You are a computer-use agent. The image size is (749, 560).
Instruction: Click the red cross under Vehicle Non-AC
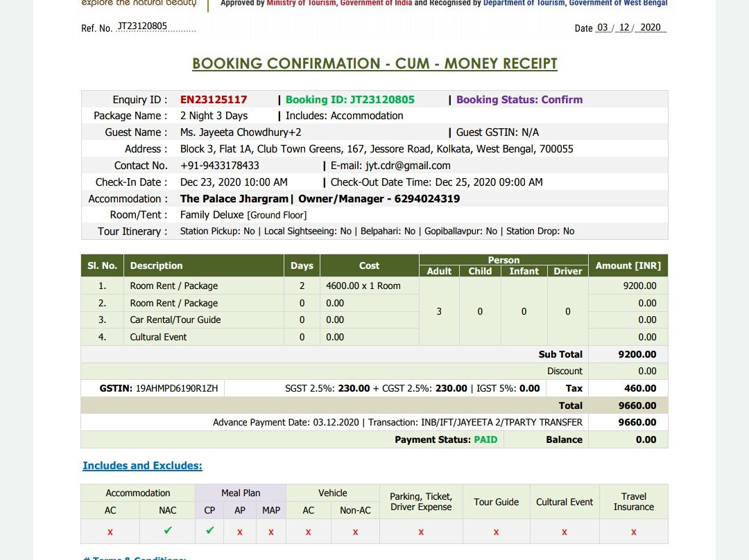355,532
